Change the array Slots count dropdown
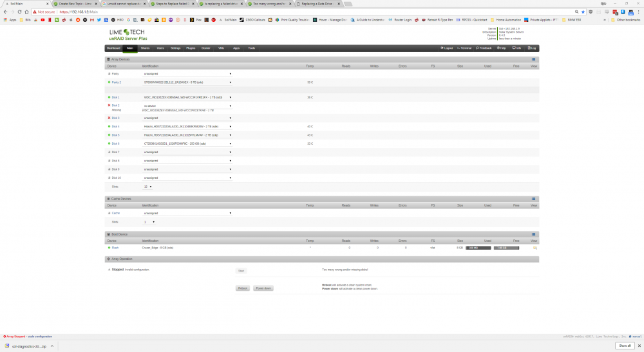This screenshot has width=644, height=352. click(148, 187)
